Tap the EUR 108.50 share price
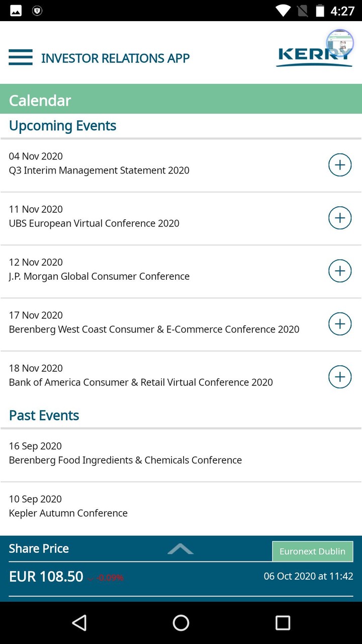Screen dimensions: 362x644 (46, 576)
